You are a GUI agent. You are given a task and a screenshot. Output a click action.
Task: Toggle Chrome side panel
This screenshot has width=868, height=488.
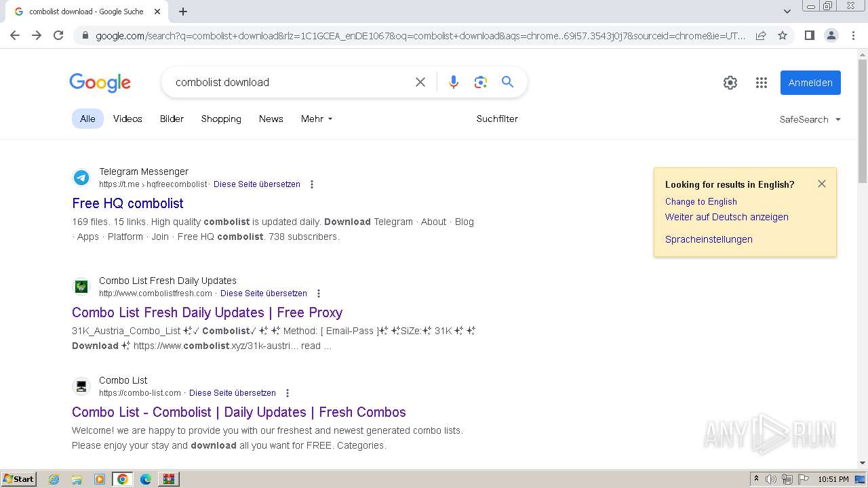click(809, 35)
